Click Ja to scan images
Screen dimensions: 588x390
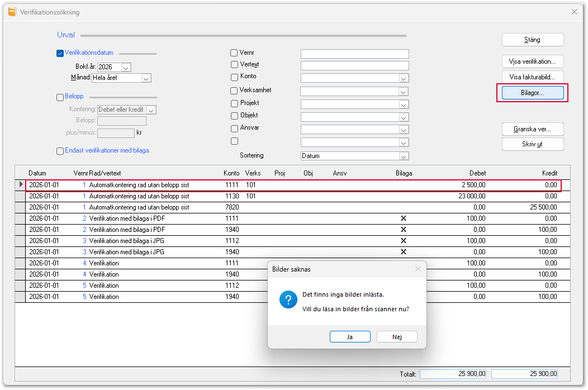tap(350, 337)
